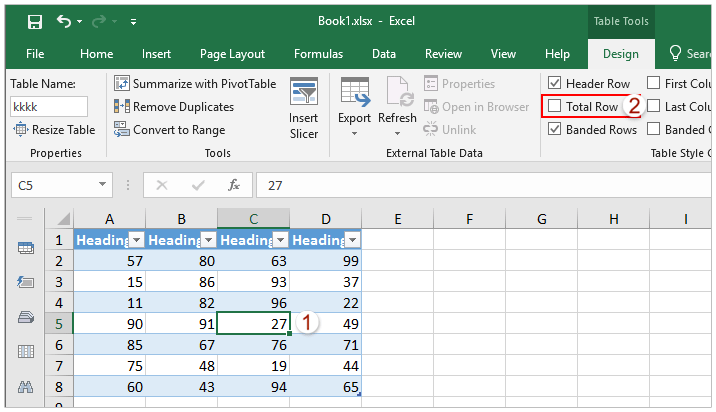Toggle the Banded Rows checkbox
Image resolution: width=716 pixels, height=412 pixels.
pyautogui.click(x=555, y=129)
